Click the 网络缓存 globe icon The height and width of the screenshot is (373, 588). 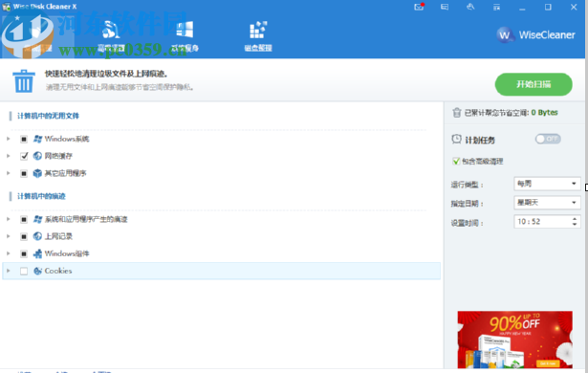(x=37, y=156)
